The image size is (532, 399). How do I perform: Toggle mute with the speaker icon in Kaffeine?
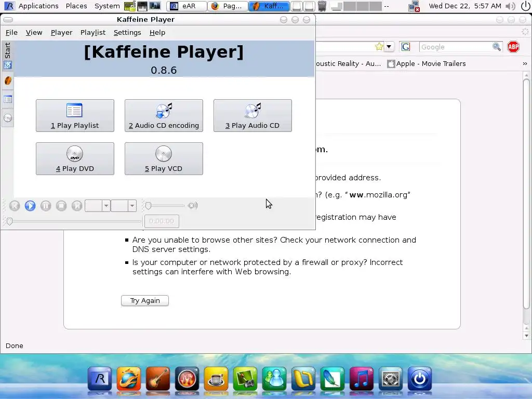tap(193, 206)
